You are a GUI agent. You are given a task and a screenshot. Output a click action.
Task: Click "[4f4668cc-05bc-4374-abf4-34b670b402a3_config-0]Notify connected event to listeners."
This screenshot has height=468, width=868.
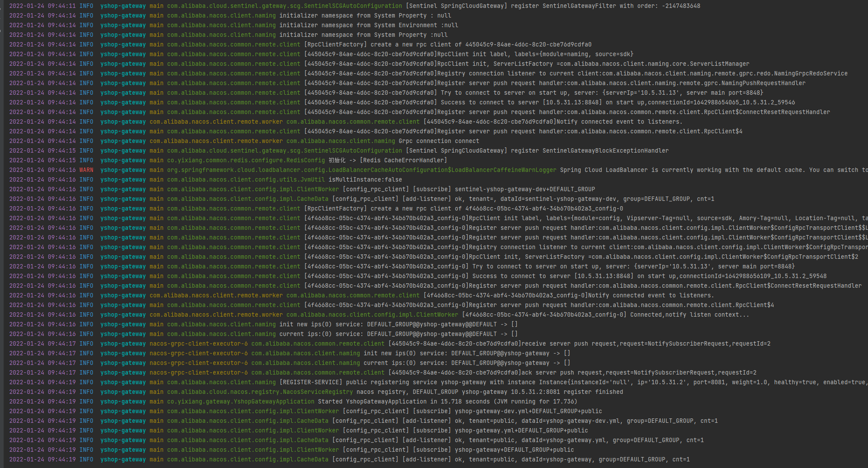pyautogui.click(x=569, y=295)
